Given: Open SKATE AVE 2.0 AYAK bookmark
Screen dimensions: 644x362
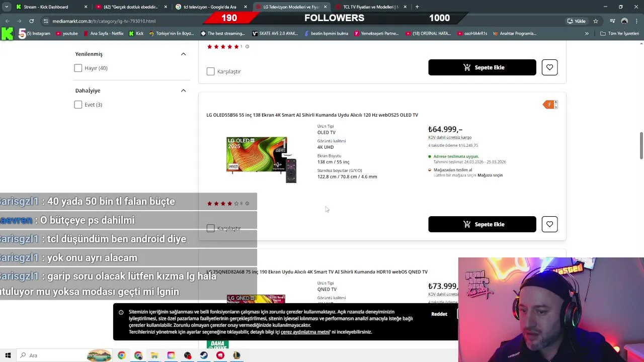Looking at the screenshot, I should tap(275, 34).
